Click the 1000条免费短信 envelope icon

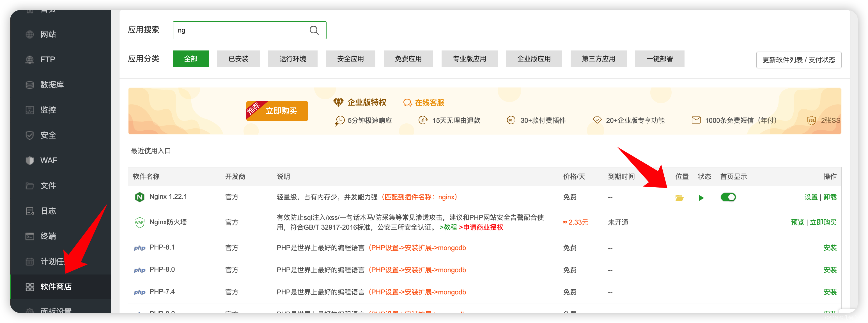pyautogui.click(x=696, y=120)
